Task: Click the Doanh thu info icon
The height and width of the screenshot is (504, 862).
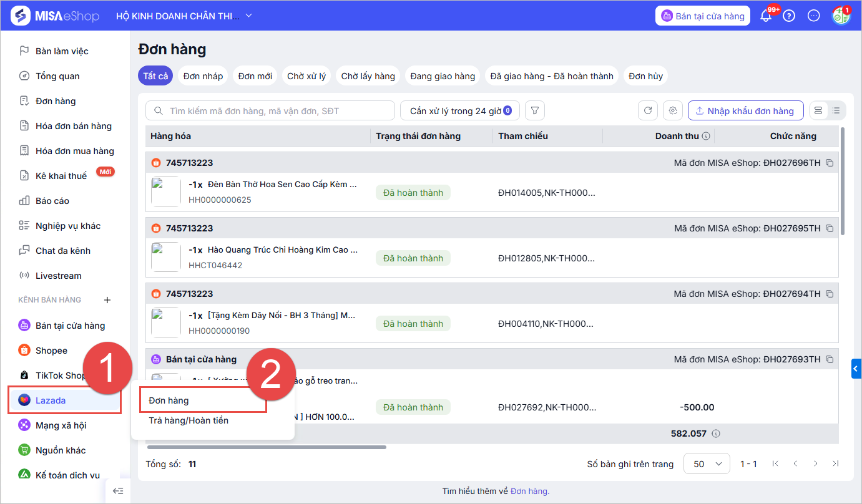Action: [x=706, y=136]
